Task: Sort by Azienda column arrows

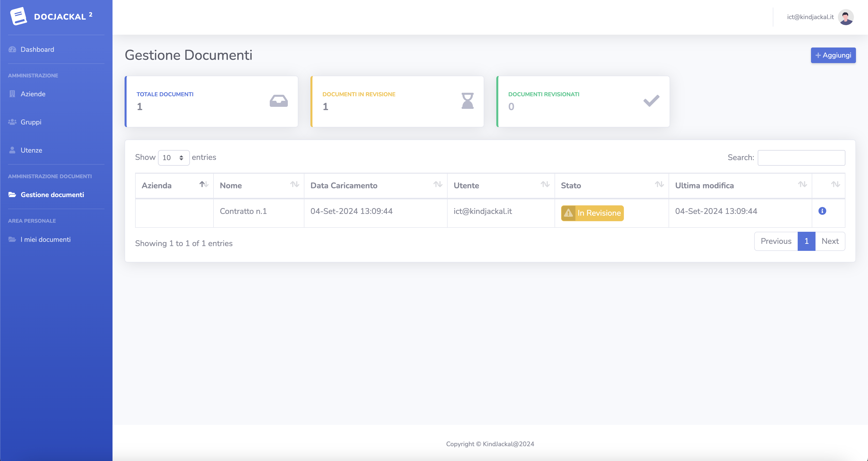Action: [x=204, y=184]
